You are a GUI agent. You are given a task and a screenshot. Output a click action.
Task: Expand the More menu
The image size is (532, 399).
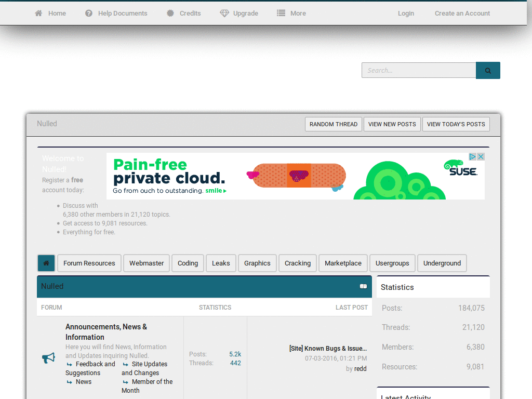click(x=298, y=13)
